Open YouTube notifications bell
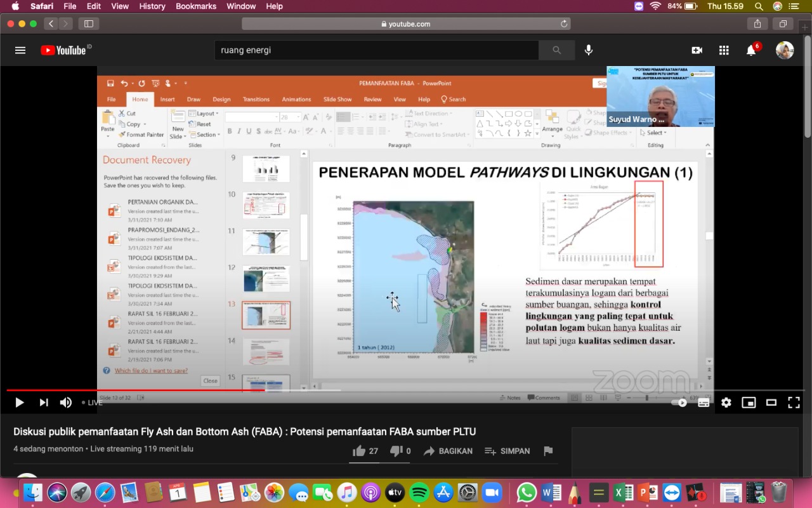 pyautogui.click(x=751, y=50)
